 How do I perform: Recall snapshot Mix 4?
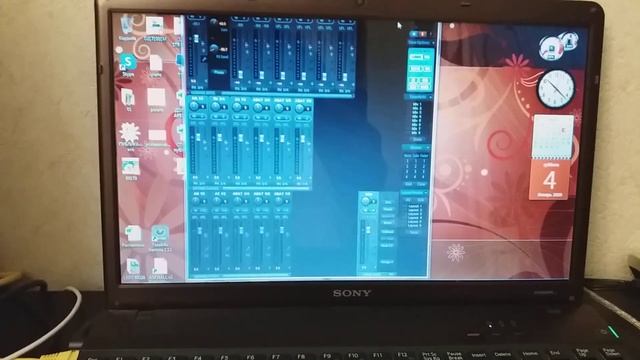417,116
